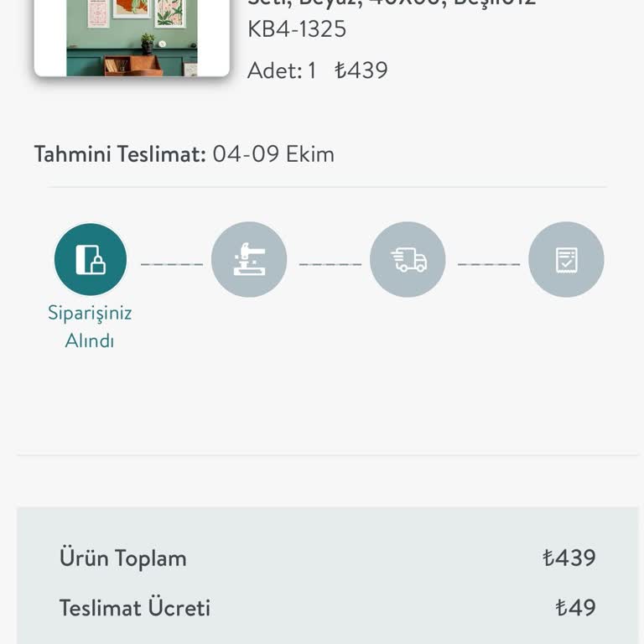This screenshot has width=644, height=644.
Task: Click the "Teslimat Ücreti" label
Action: pos(134,608)
